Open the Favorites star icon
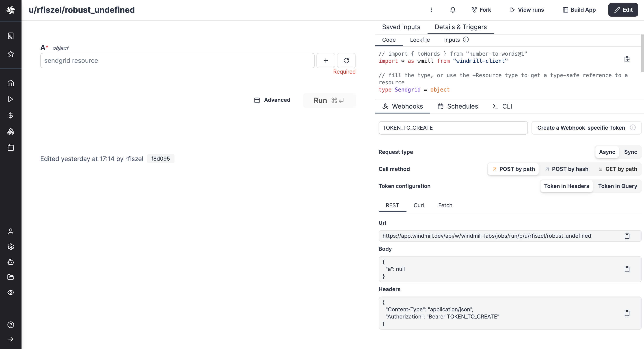Screen dimensions: 644x349 click(11, 54)
